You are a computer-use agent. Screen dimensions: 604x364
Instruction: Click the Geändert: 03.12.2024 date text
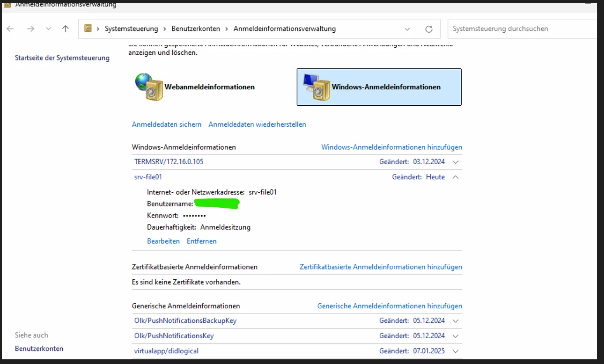point(412,162)
